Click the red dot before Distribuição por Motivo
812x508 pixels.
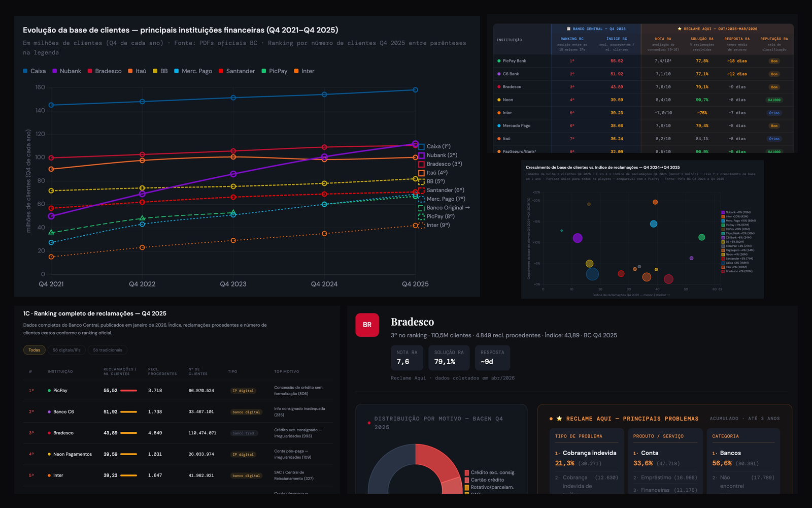(x=369, y=423)
